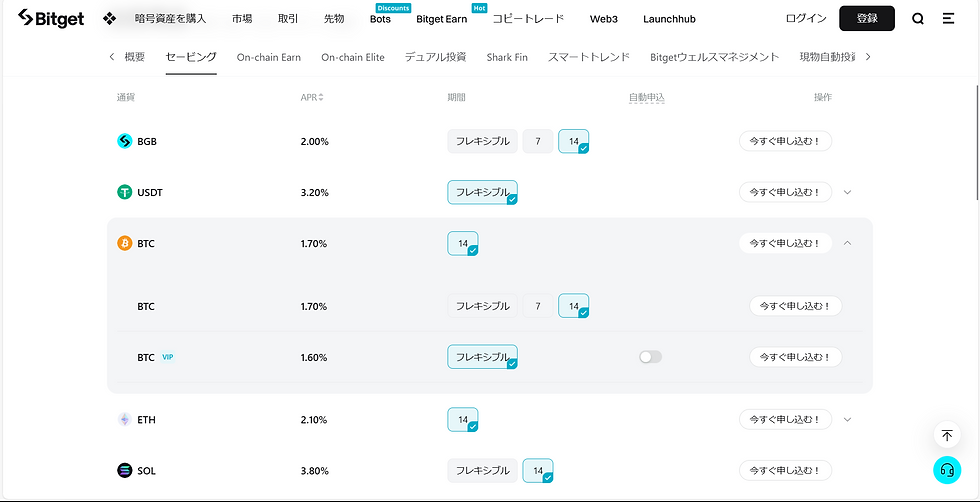Screen dimensions: 980x502
Task: Click 今すぐ申し込む for ETH
Action: [785, 419]
